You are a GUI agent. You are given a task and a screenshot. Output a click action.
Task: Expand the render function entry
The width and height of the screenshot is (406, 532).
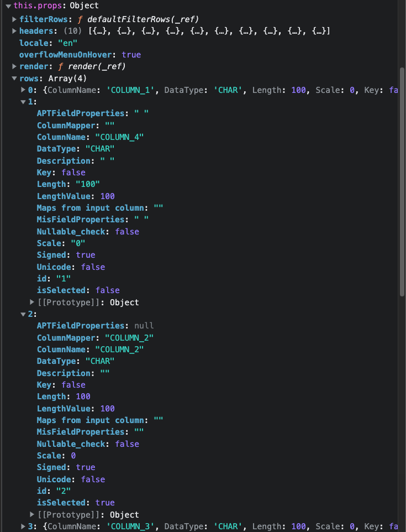[14, 66]
